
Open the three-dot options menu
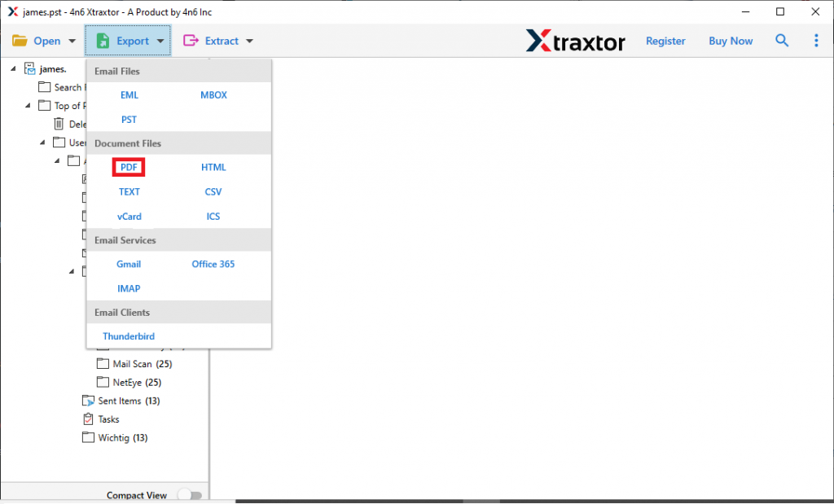816,40
